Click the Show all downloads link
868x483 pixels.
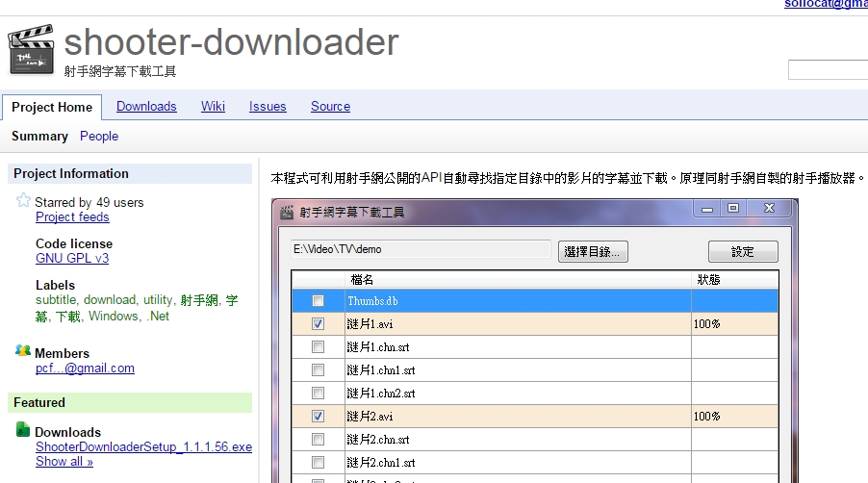point(64,462)
